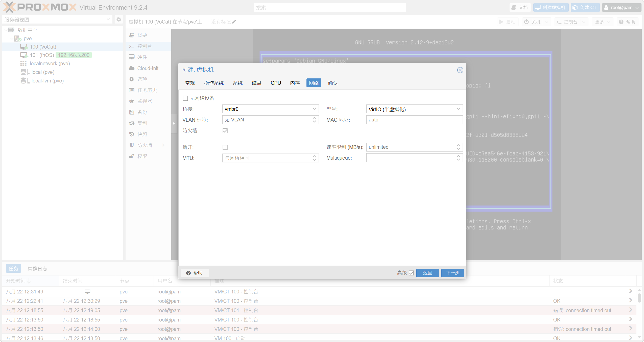This screenshot has height=342, width=644.
Task: Click the 关机 shutdown button
Action: (x=533, y=22)
